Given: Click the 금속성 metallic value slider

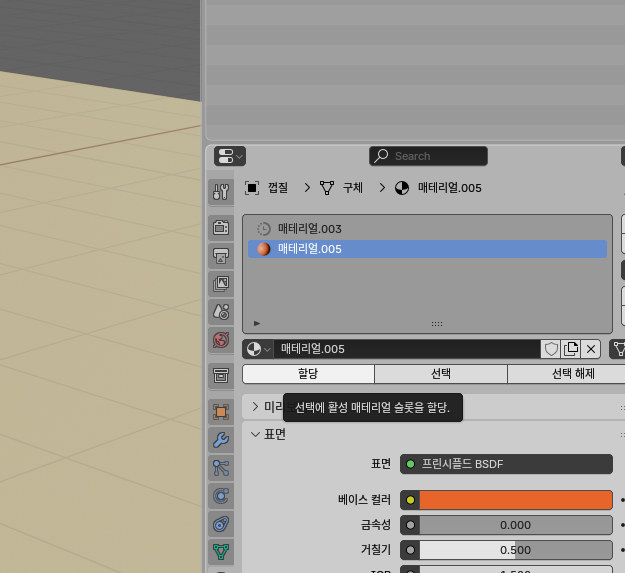Looking at the screenshot, I should tap(516, 525).
